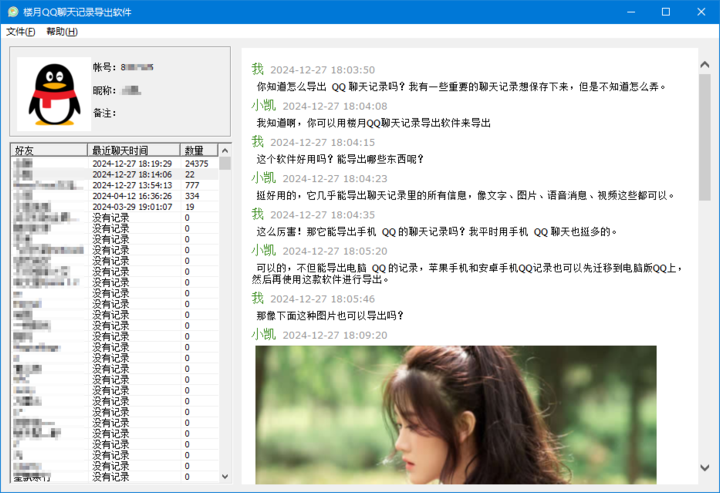Maximize the chat export window
This screenshot has height=493, width=720.
665,12
